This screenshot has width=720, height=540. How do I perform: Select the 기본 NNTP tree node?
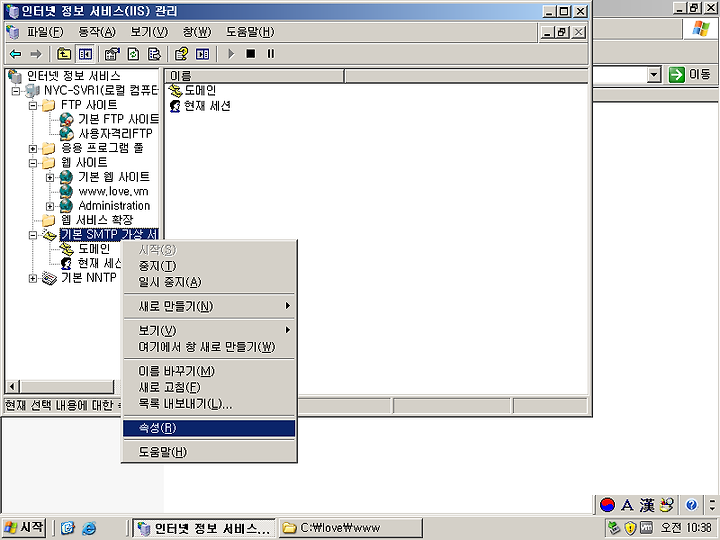89,278
